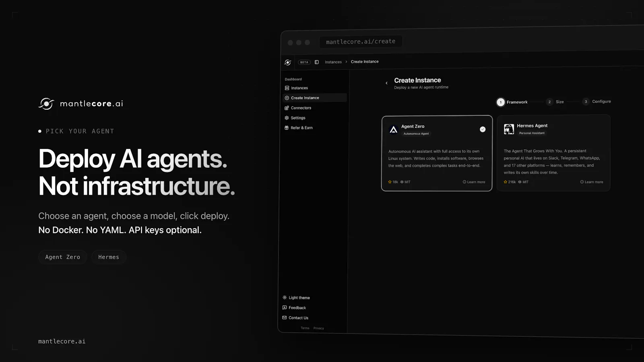Click the Agent Zero logo icon
The height and width of the screenshot is (362, 644).
(x=394, y=130)
